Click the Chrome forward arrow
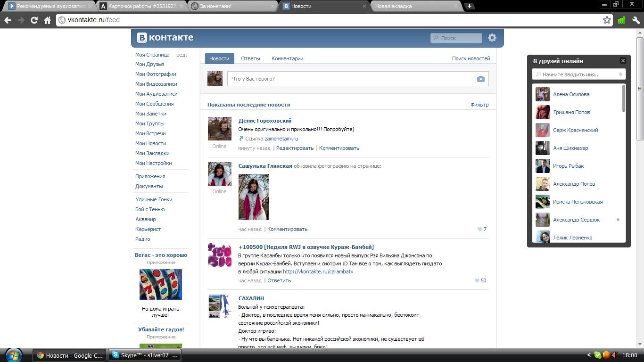This screenshot has height=362, width=644. pyautogui.click(x=21, y=20)
